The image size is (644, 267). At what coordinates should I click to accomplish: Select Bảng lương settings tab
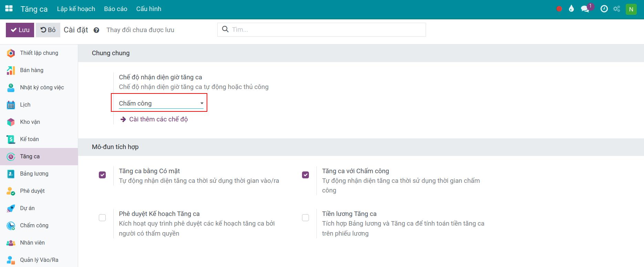click(39, 174)
